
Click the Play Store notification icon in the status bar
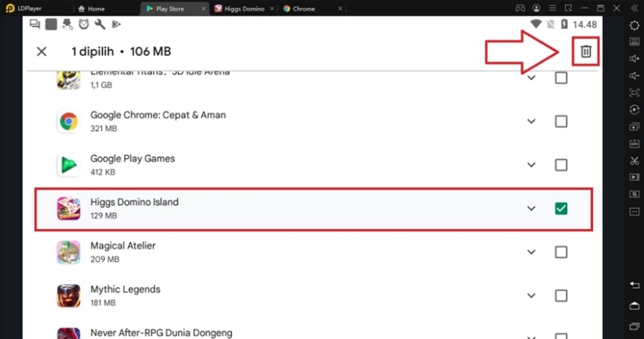tap(116, 24)
